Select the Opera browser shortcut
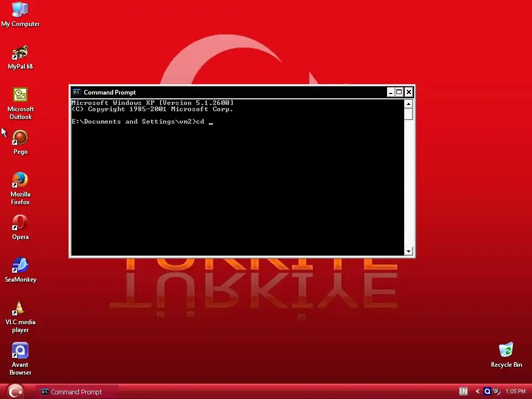Screen dimensions: 532x399 (20, 228)
